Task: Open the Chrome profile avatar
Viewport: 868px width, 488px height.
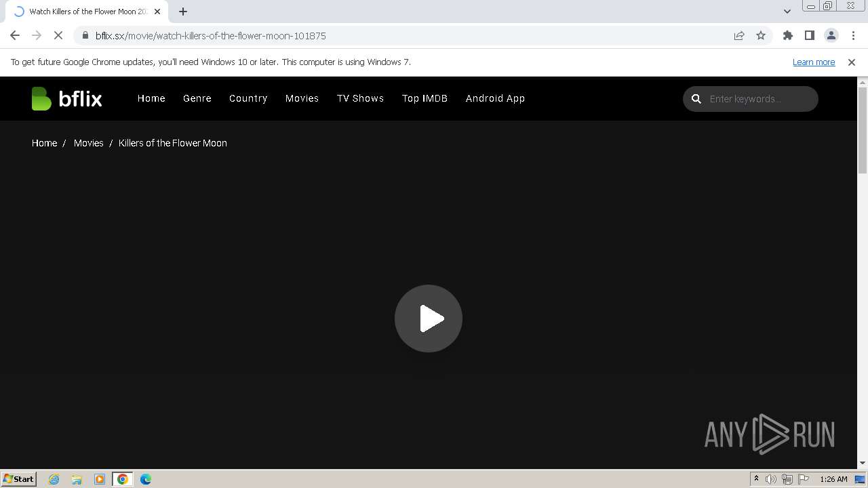Action: tap(831, 35)
